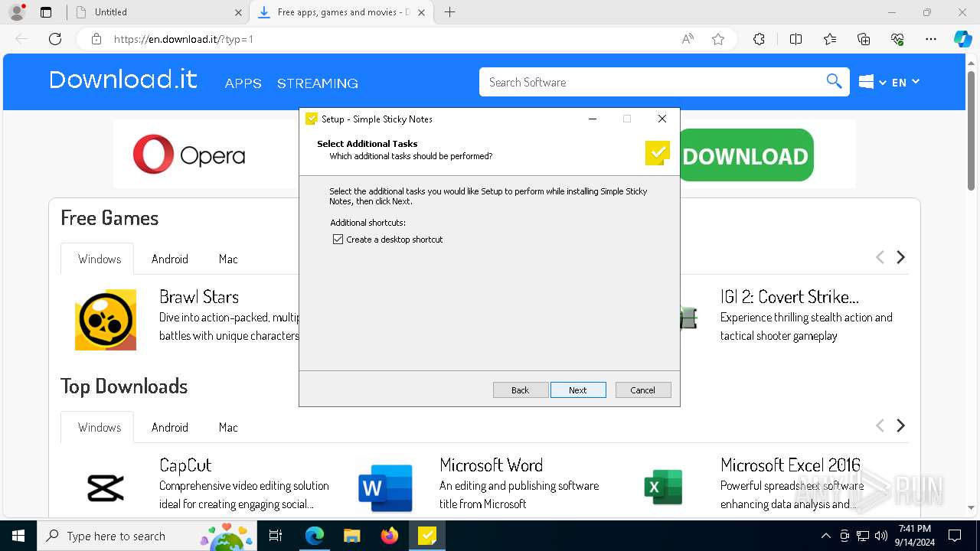The height and width of the screenshot is (551, 980).
Task: Open the Favorites list icon
Action: (830, 39)
